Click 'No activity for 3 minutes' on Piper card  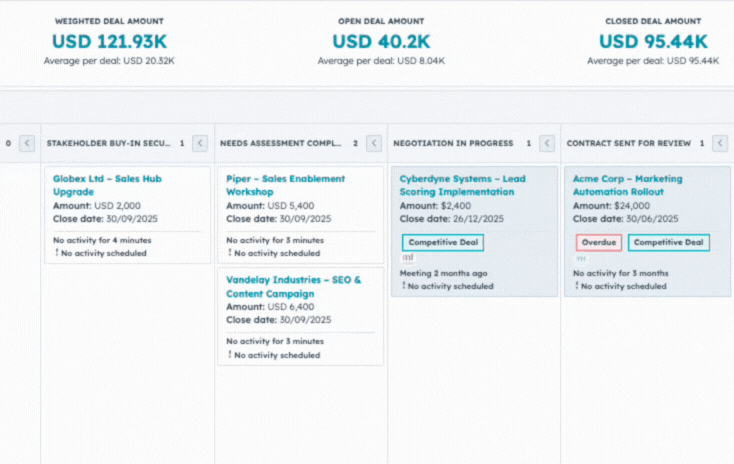[x=275, y=240]
